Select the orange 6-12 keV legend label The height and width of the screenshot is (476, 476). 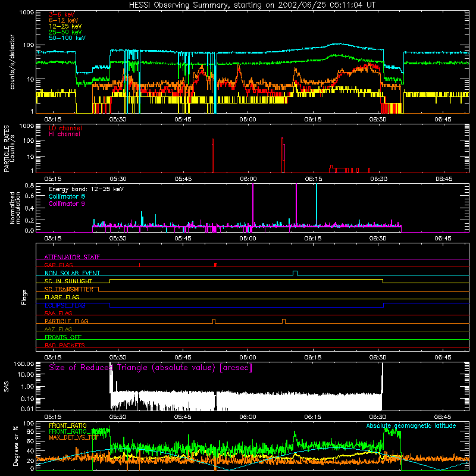tap(64, 20)
